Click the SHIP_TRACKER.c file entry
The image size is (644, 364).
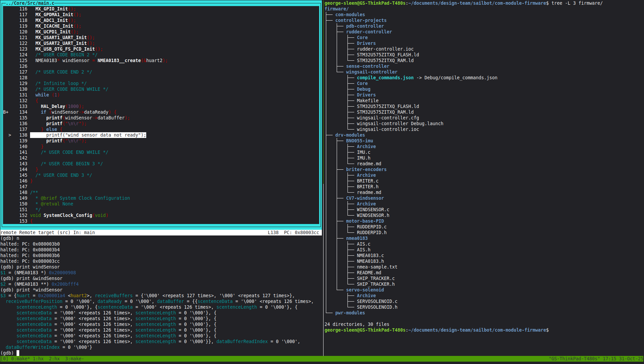click(376, 278)
